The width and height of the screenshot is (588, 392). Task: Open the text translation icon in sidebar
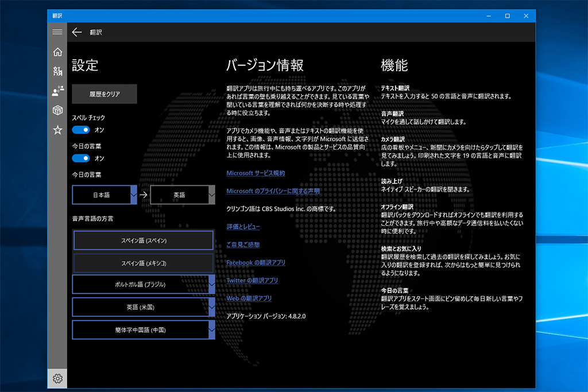(x=57, y=71)
